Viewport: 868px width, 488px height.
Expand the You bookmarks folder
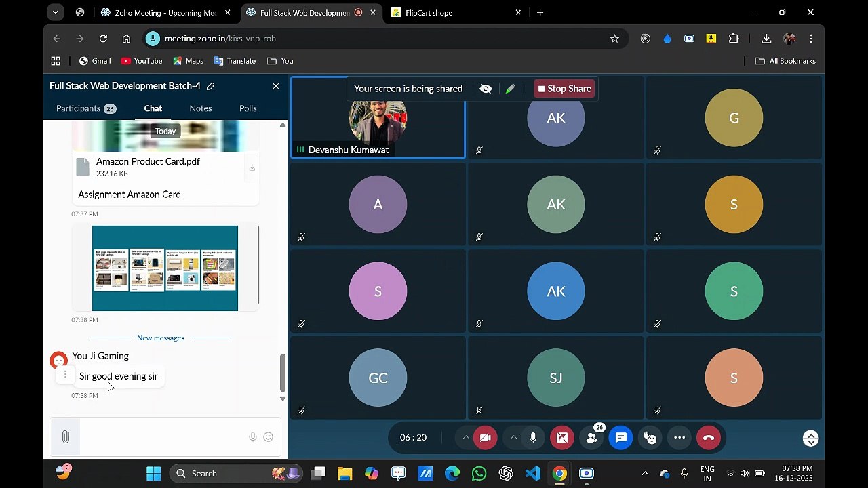click(280, 61)
